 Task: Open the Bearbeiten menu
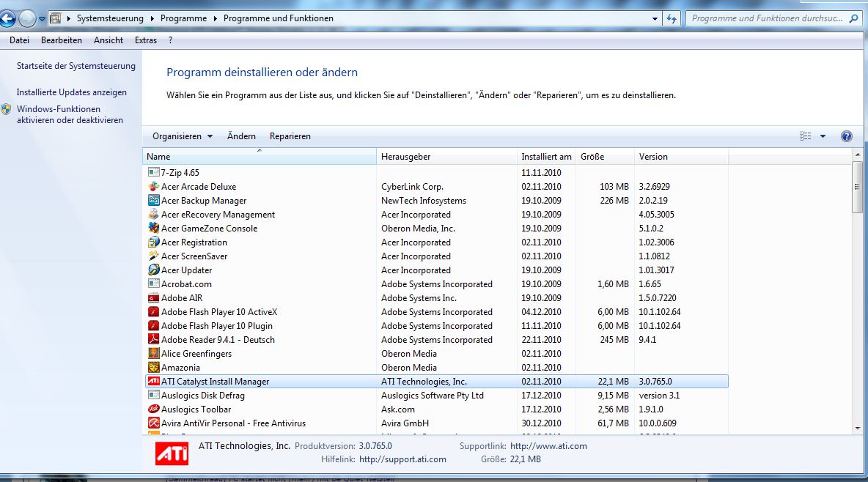(x=62, y=40)
